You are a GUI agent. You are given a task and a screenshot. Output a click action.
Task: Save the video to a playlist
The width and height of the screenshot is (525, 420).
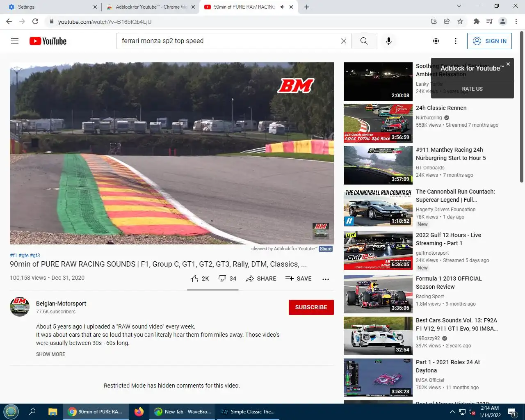click(x=299, y=278)
